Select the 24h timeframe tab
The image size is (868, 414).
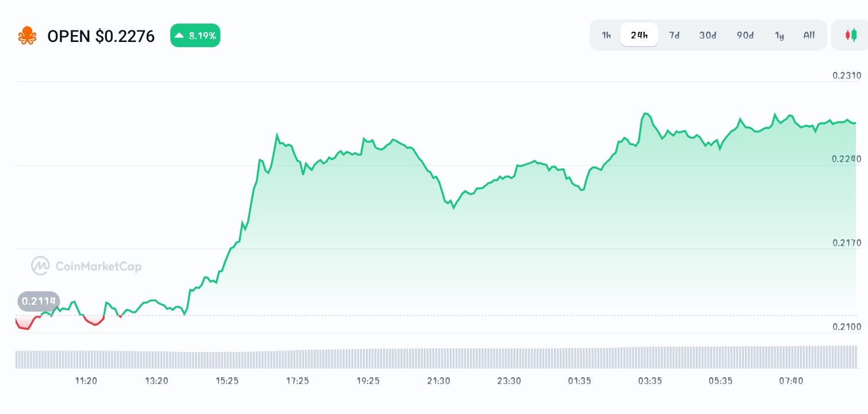tap(639, 35)
